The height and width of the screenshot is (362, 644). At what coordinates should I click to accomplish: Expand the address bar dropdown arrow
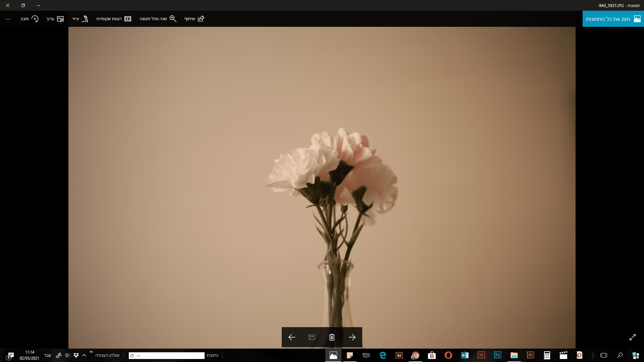click(139, 356)
